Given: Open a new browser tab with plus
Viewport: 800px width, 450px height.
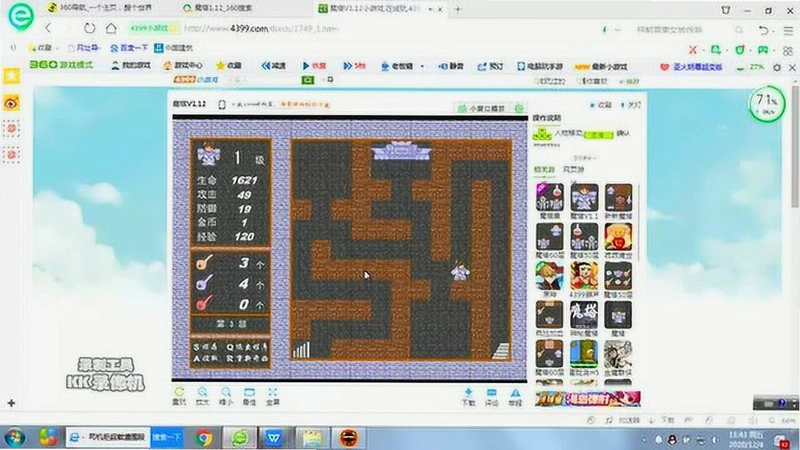Looking at the screenshot, I should [458, 9].
